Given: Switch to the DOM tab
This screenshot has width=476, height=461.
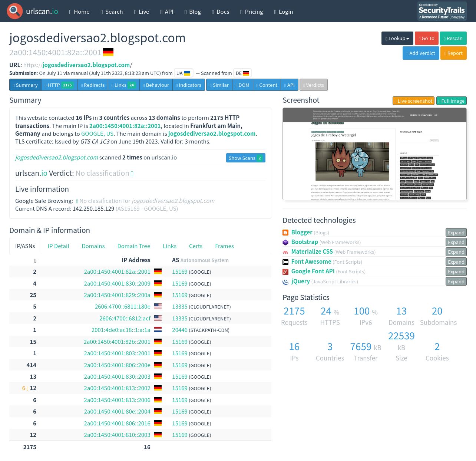Looking at the screenshot, I should (x=242, y=85).
